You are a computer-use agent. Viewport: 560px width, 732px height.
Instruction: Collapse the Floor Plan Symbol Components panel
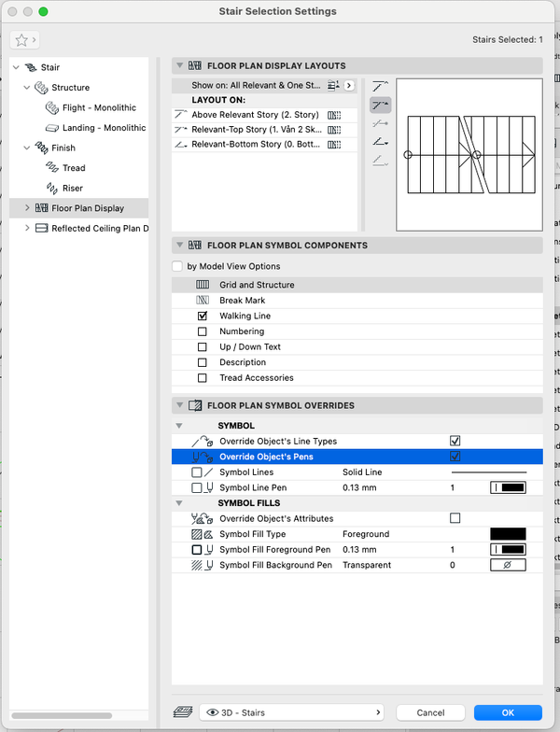[179, 245]
